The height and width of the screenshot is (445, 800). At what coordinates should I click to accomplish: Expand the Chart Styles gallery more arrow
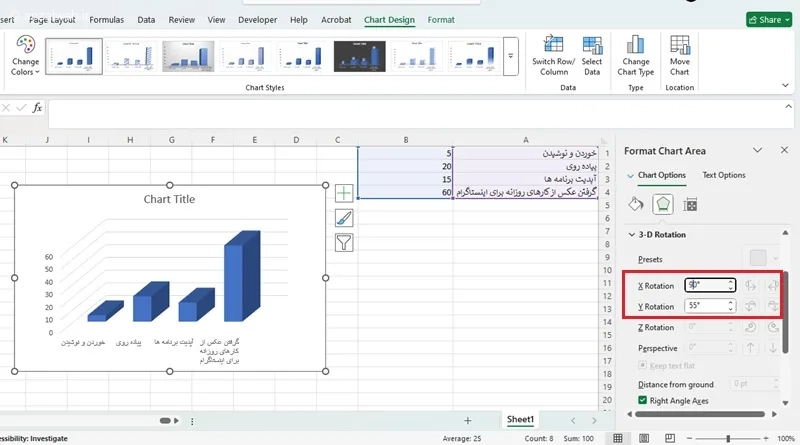click(x=510, y=56)
